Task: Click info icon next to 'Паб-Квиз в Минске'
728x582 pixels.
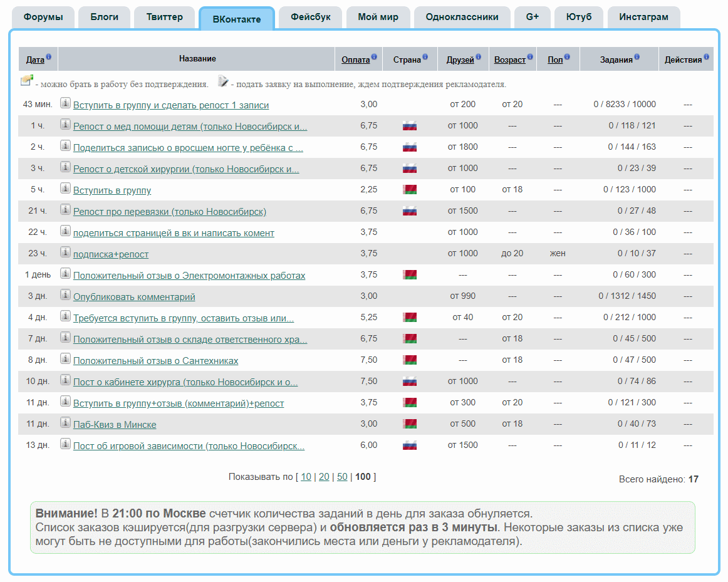Action: tap(65, 423)
